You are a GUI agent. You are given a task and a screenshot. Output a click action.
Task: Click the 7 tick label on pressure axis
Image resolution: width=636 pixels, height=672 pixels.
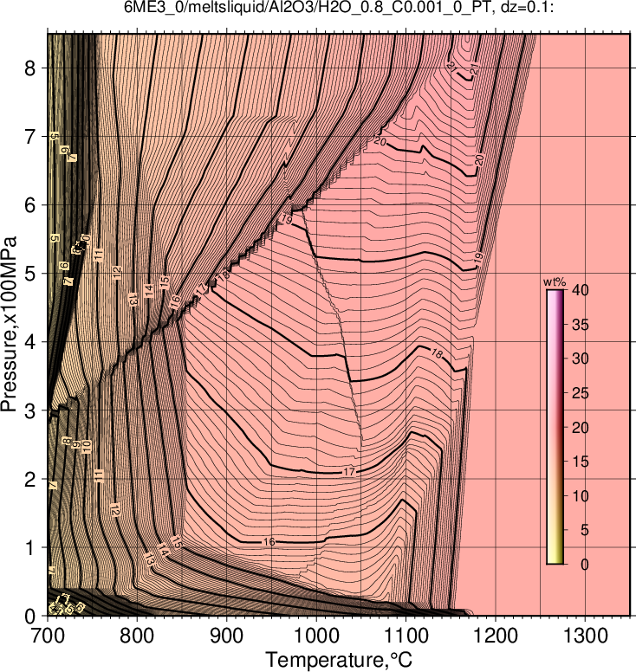click(30, 136)
